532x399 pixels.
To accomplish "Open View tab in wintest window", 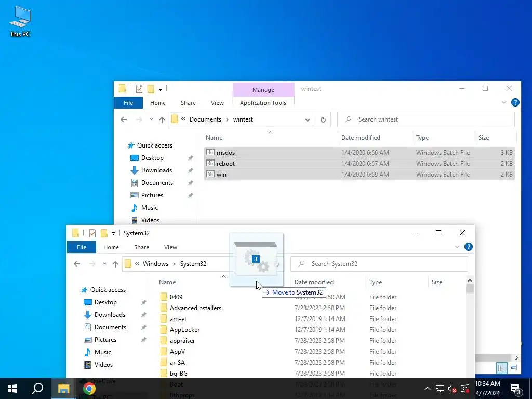I will tap(217, 103).
